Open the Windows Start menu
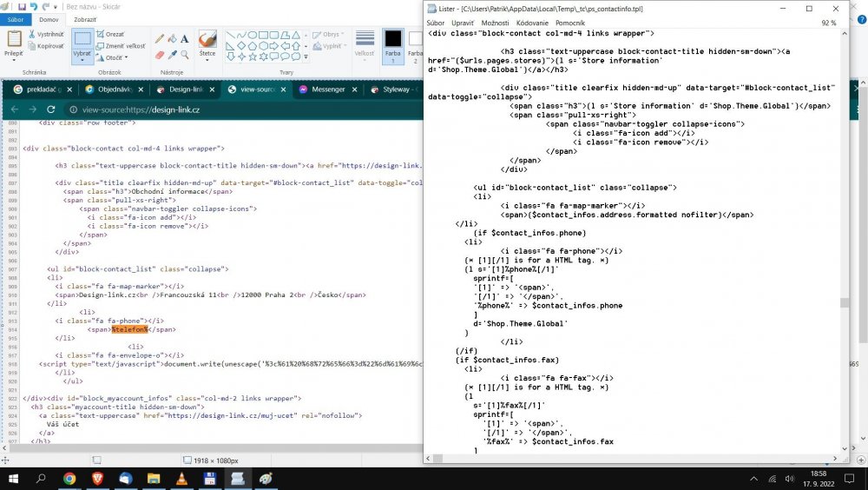The image size is (868, 490). coord(13,479)
